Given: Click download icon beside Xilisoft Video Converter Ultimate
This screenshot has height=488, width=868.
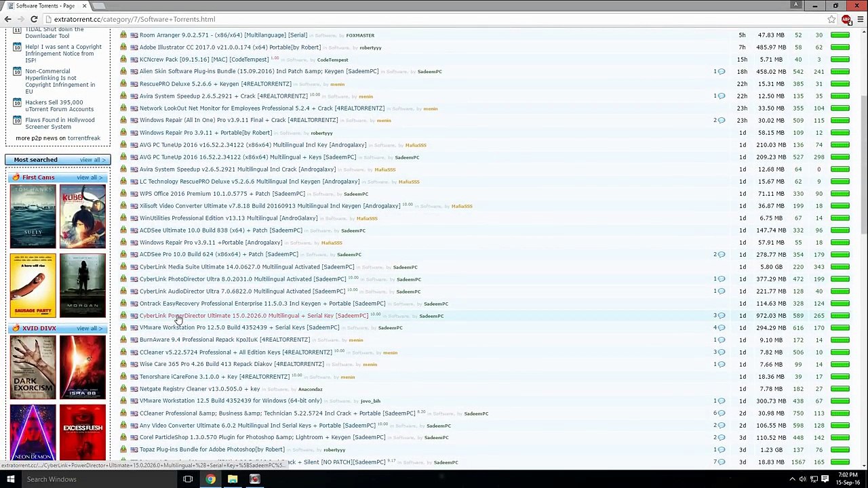Looking at the screenshot, I should (123, 206).
